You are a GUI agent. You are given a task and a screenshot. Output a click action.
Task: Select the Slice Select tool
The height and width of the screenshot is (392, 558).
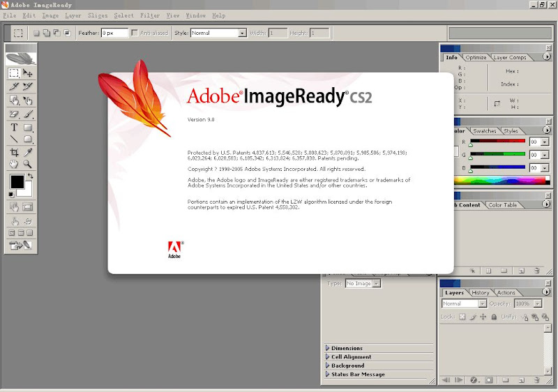[x=28, y=86]
